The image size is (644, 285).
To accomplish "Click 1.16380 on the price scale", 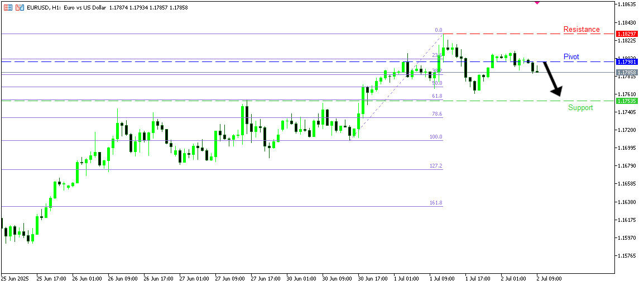I will coord(628,202).
